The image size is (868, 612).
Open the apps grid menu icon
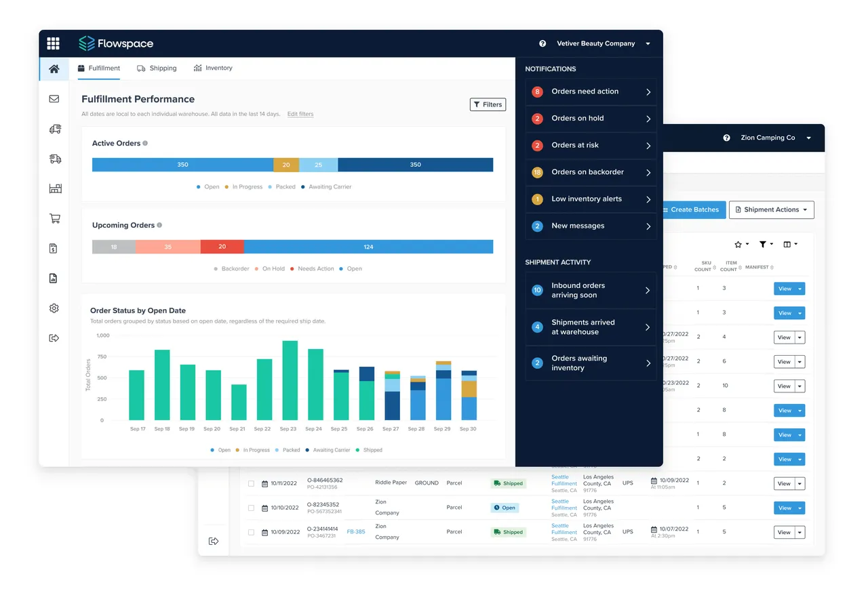53,43
